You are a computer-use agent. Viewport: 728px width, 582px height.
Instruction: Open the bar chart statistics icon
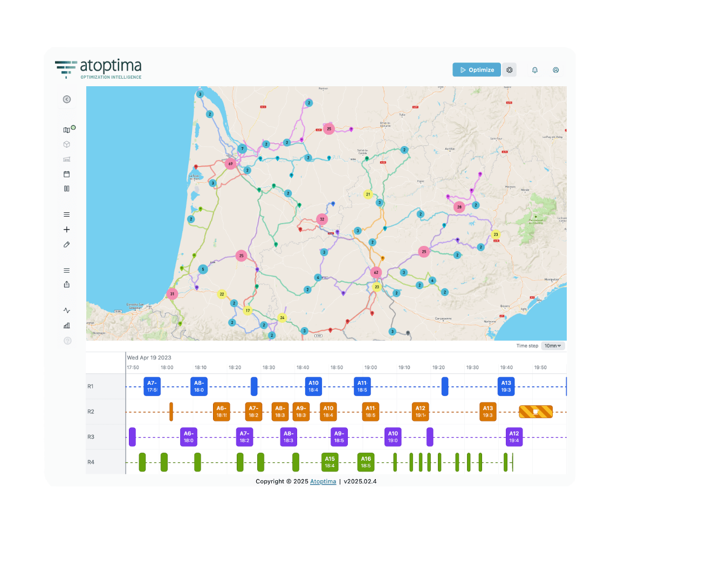67,325
